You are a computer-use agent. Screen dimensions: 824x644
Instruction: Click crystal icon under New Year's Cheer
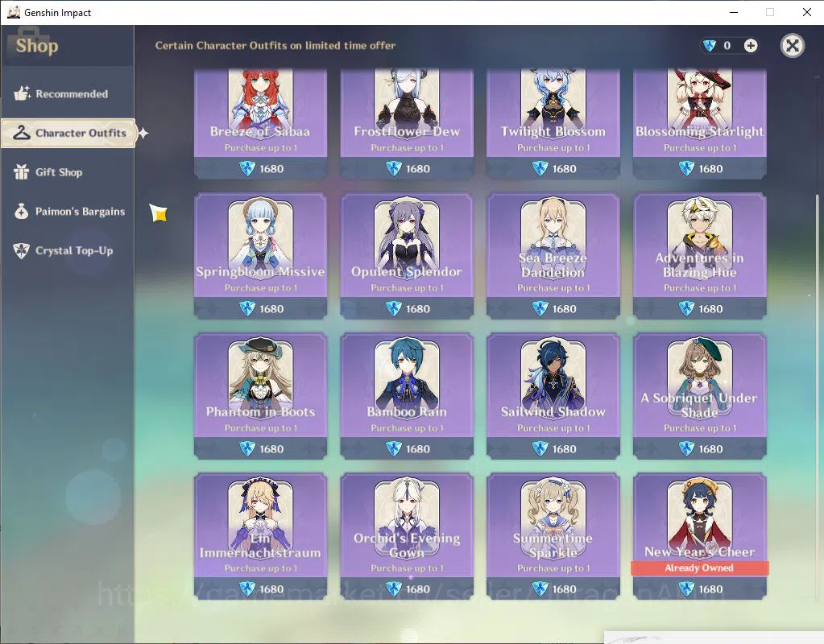coord(686,589)
